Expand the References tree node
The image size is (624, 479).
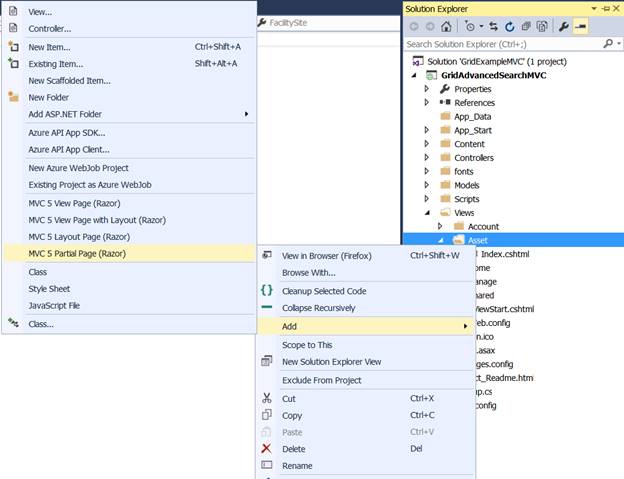tap(427, 103)
